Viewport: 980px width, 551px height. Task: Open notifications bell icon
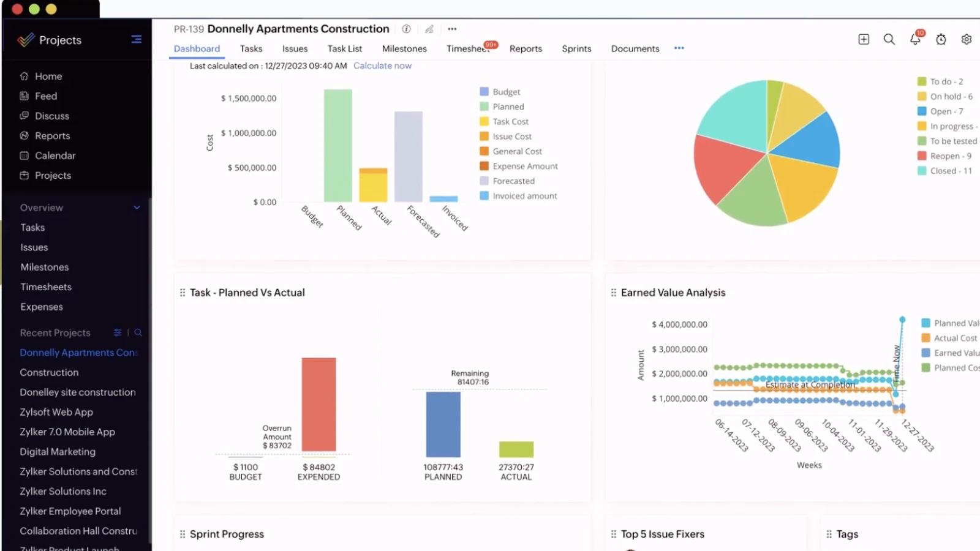click(x=915, y=39)
